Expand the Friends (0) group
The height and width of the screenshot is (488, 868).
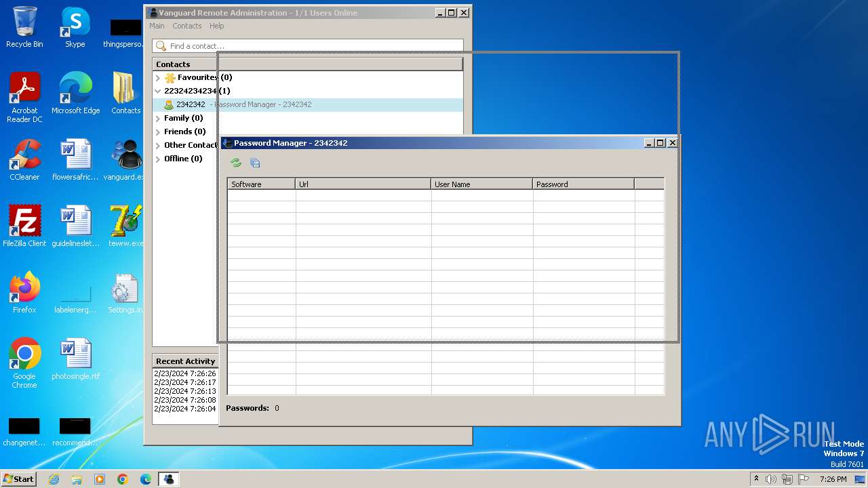[158, 132]
